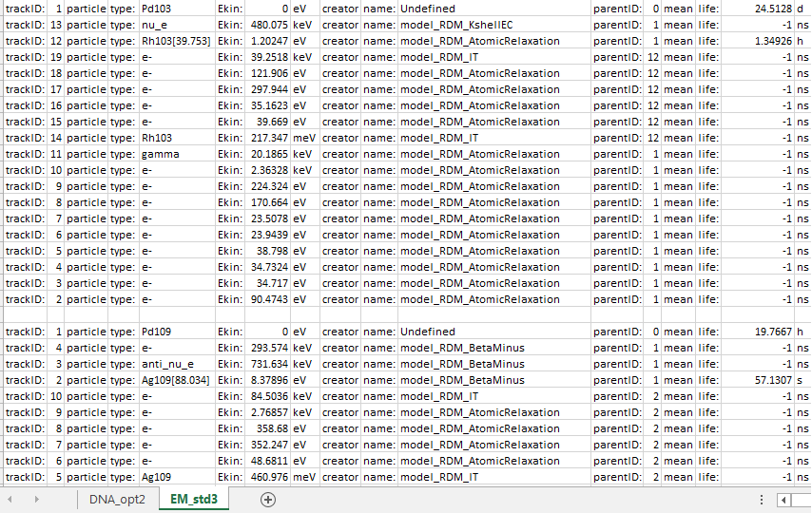The width and height of the screenshot is (812, 513).
Task: Select Undefined creator in Pd103 row
Action: pyautogui.click(x=494, y=9)
